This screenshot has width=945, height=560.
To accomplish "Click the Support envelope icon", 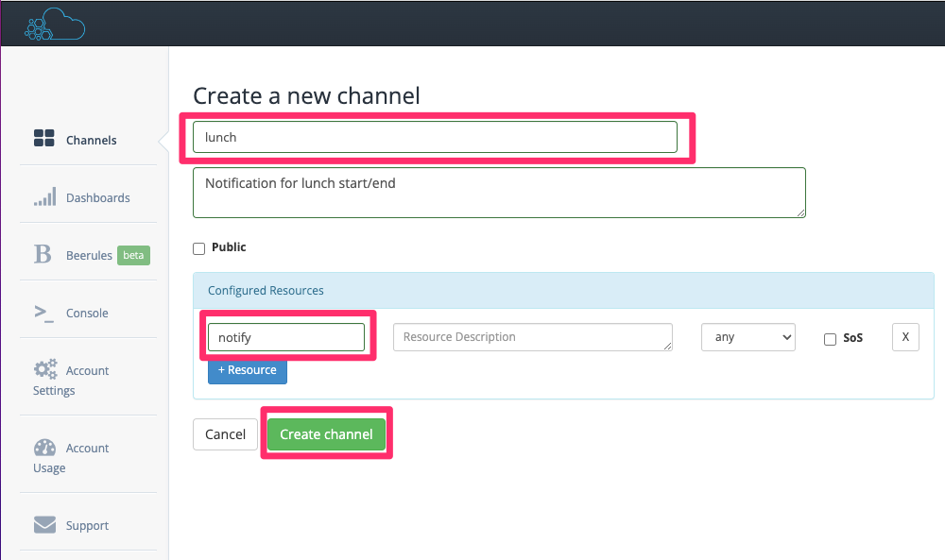I will [x=44, y=524].
